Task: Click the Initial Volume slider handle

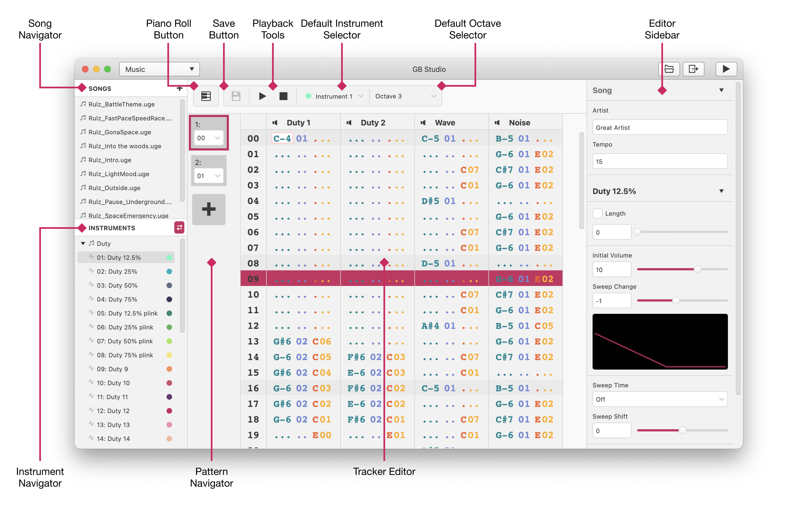Action: click(x=697, y=269)
